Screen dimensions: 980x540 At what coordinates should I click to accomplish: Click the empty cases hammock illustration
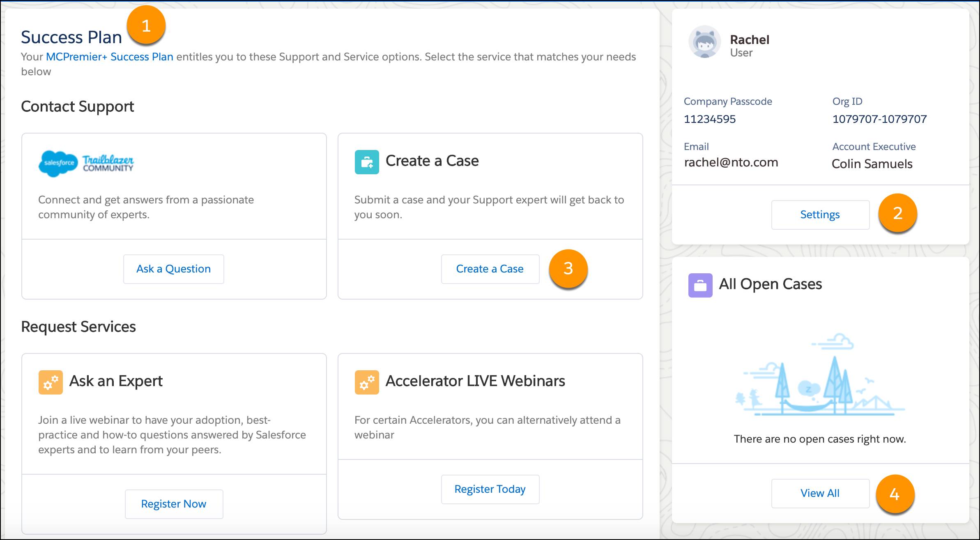tap(820, 375)
